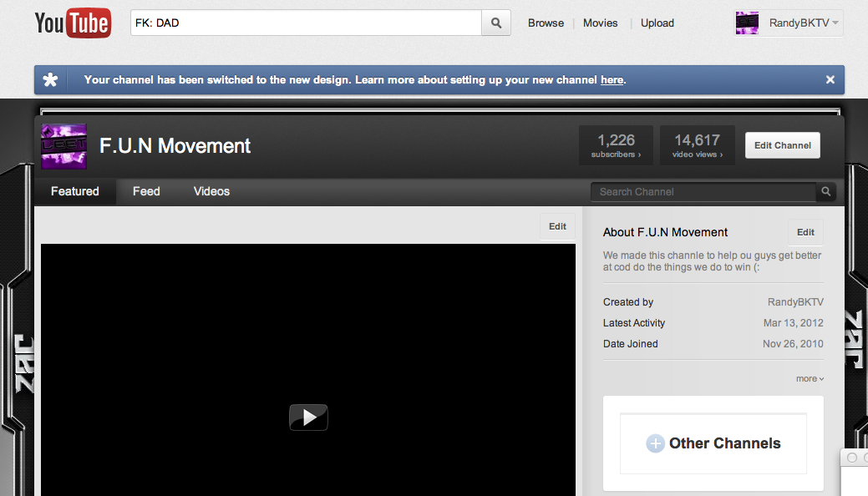Dismiss the new design notification banner
The image size is (868, 496).
point(830,79)
